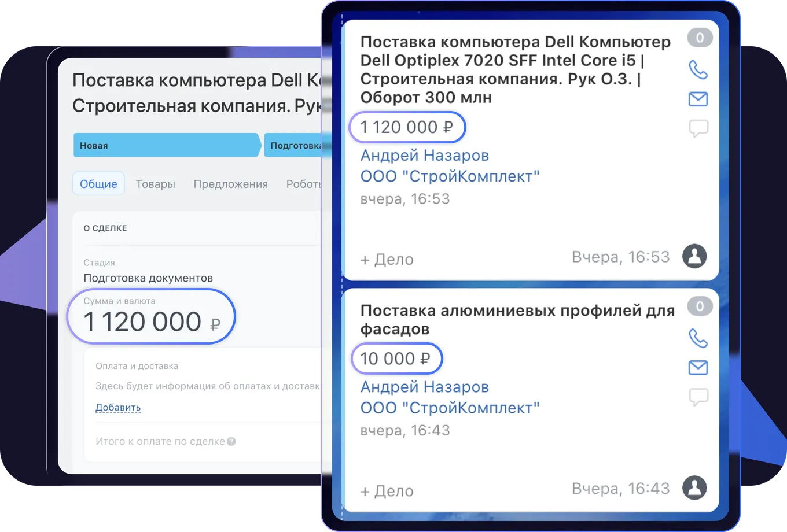This screenshot has height=532, width=787.
Task: Select the Роботы tab
Action: (303, 183)
